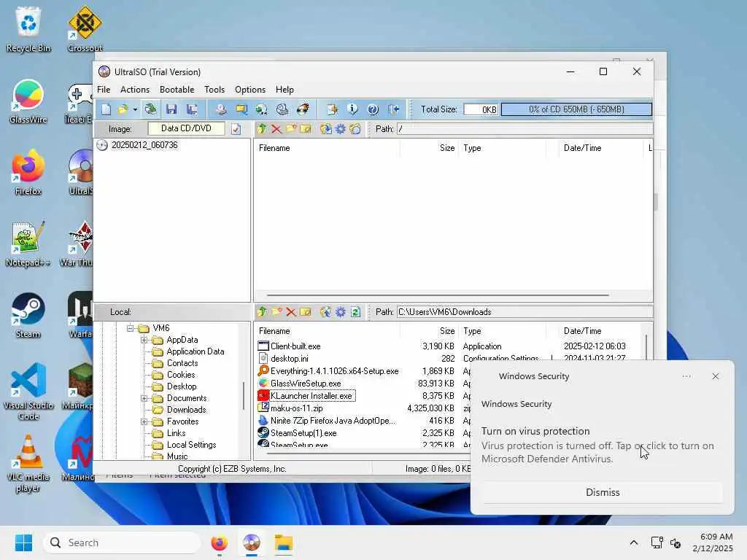Click the Compress ISO toolbar icon

coord(241,109)
